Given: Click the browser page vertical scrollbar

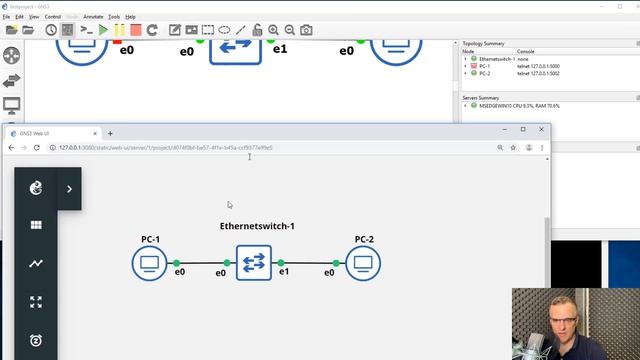Looking at the screenshot, I should coord(547,253).
